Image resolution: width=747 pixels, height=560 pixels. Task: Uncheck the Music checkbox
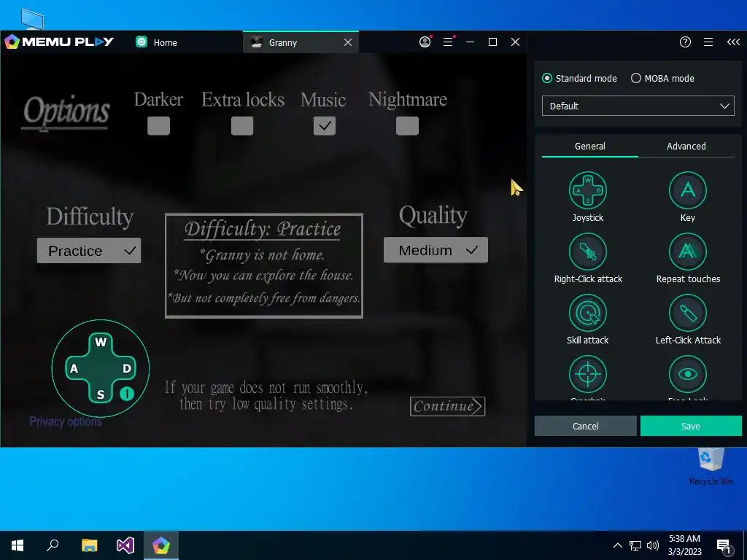coord(325,126)
